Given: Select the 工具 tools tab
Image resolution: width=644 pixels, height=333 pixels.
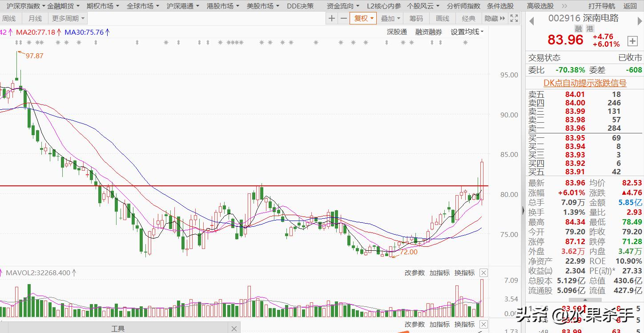Looking at the screenshot, I should (x=118, y=329).
